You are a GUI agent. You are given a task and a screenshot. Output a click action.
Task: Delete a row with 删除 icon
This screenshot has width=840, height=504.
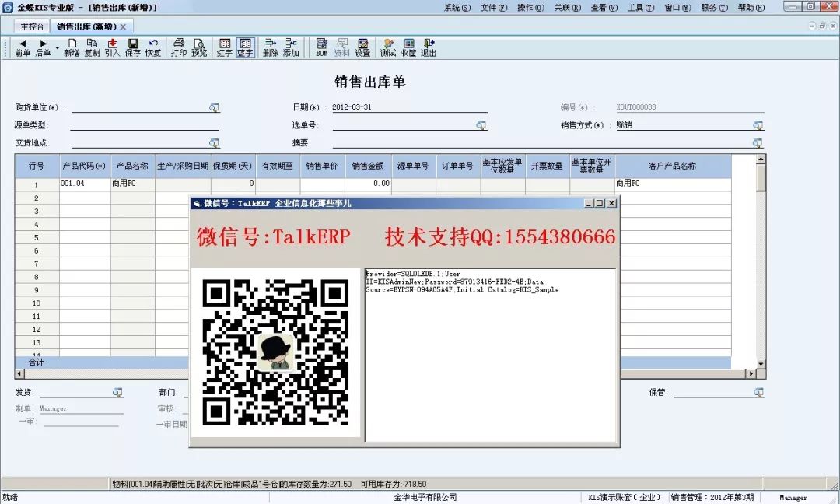[x=271, y=47]
